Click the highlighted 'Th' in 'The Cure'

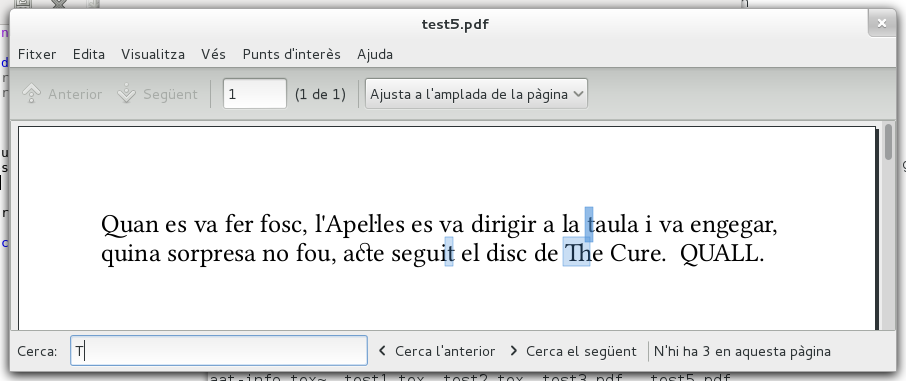click(x=577, y=251)
